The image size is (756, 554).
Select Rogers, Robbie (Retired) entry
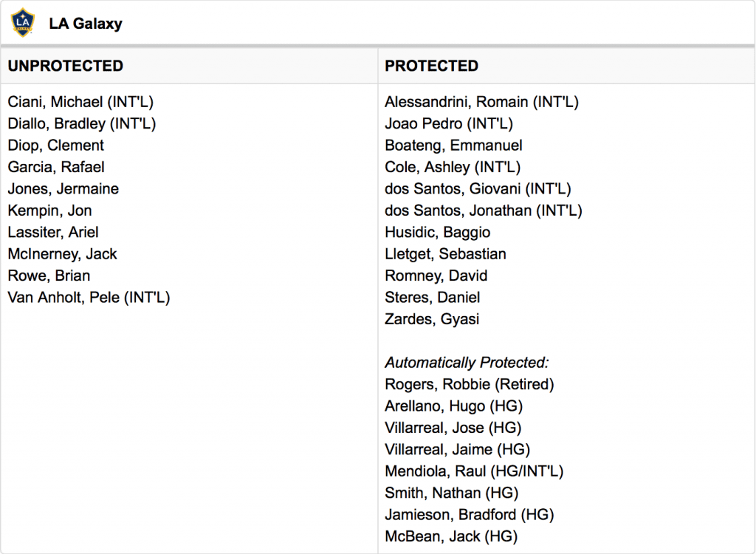pyautogui.click(x=470, y=384)
